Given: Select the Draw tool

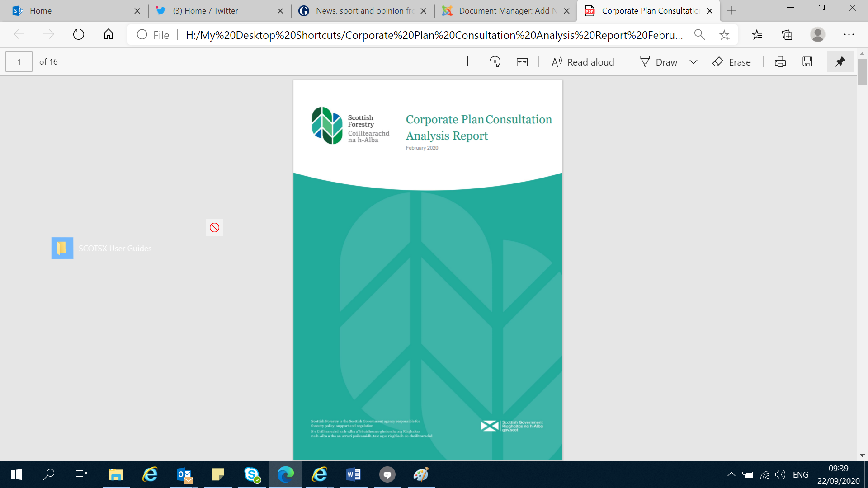Looking at the screenshot, I should 659,62.
